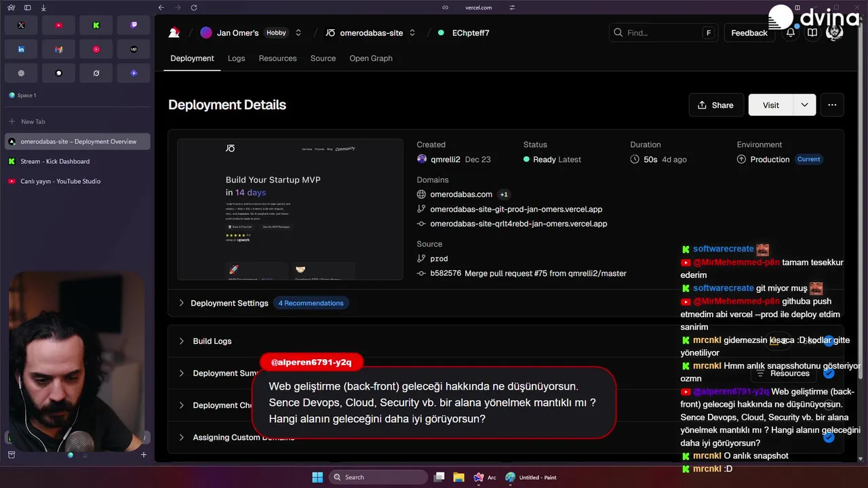Open the LinkedIn pinned tile

coord(21,49)
